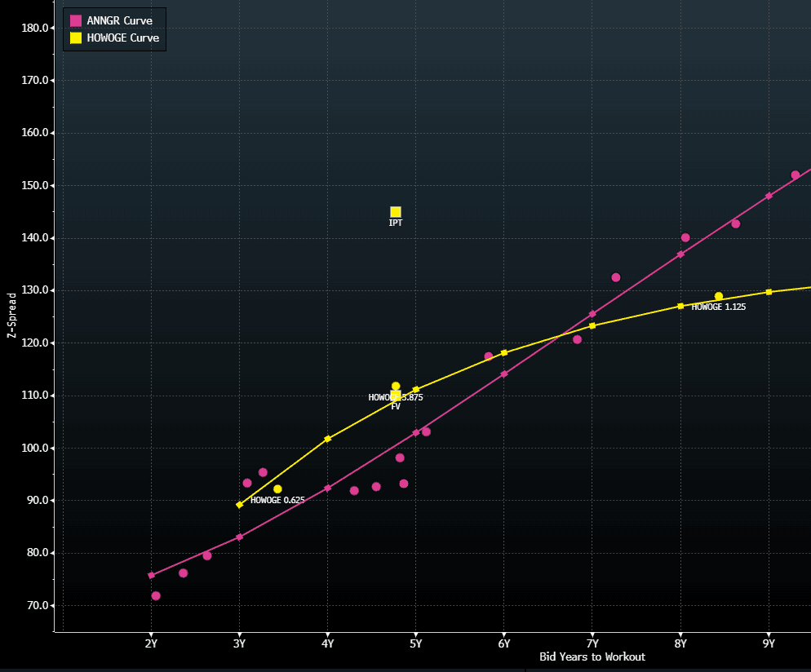This screenshot has width=811, height=672.
Task: Click the IPT text label
Action: click(396, 223)
